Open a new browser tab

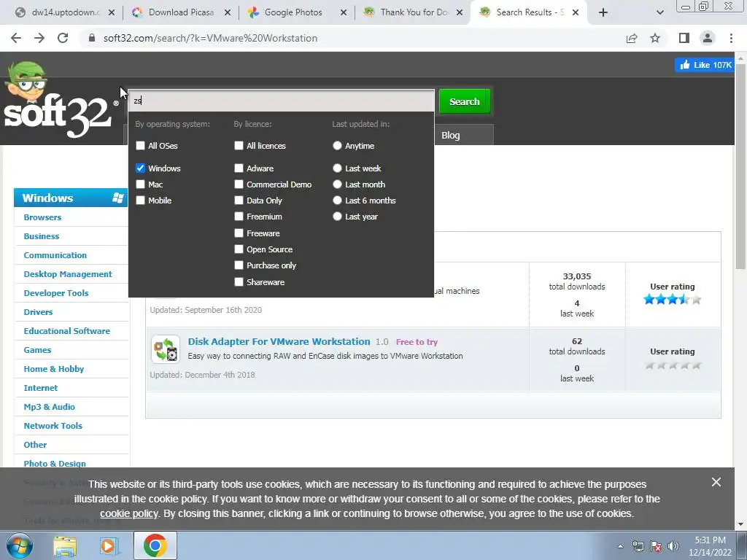(x=603, y=12)
